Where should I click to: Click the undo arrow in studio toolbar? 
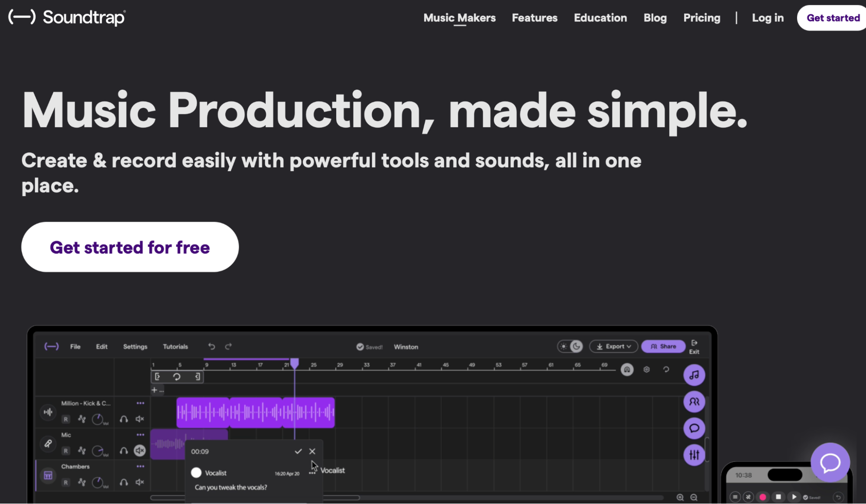click(x=211, y=346)
